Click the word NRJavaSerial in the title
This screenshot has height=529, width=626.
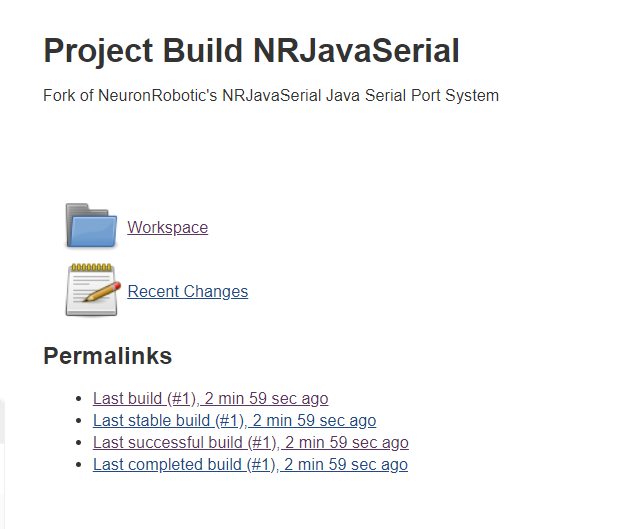356,51
